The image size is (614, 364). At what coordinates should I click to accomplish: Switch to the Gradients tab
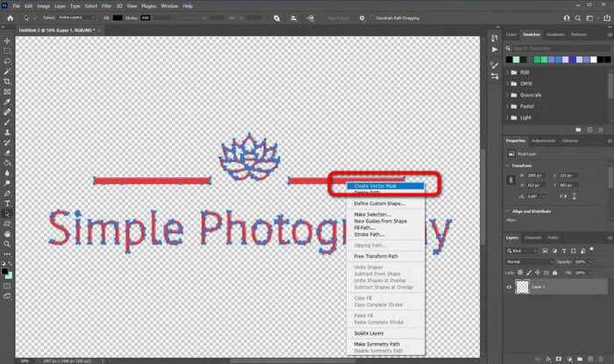555,34
